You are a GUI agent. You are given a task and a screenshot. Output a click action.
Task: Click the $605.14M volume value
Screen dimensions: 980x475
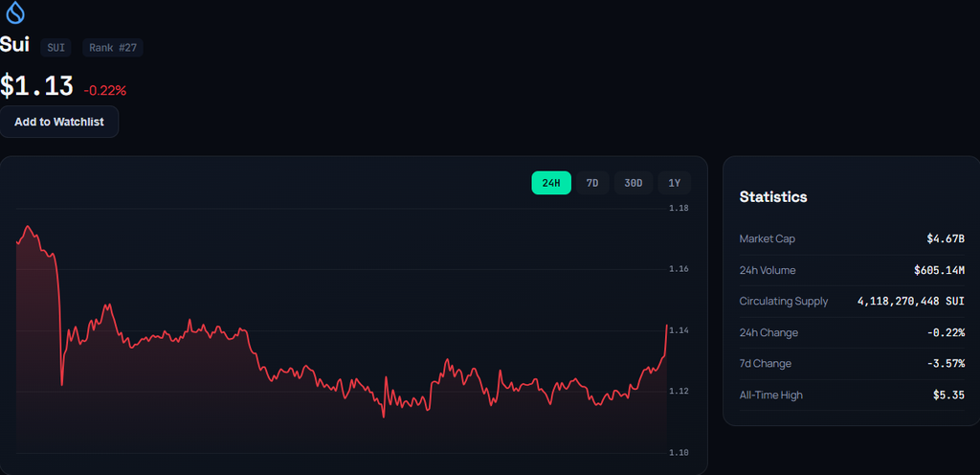[x=940, y=271]
